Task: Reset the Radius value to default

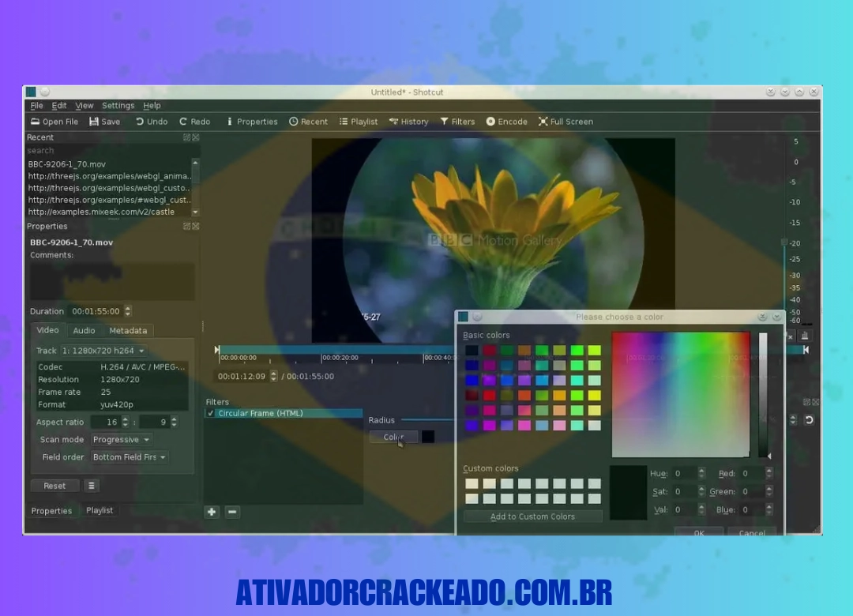Action: coord(809,420)
